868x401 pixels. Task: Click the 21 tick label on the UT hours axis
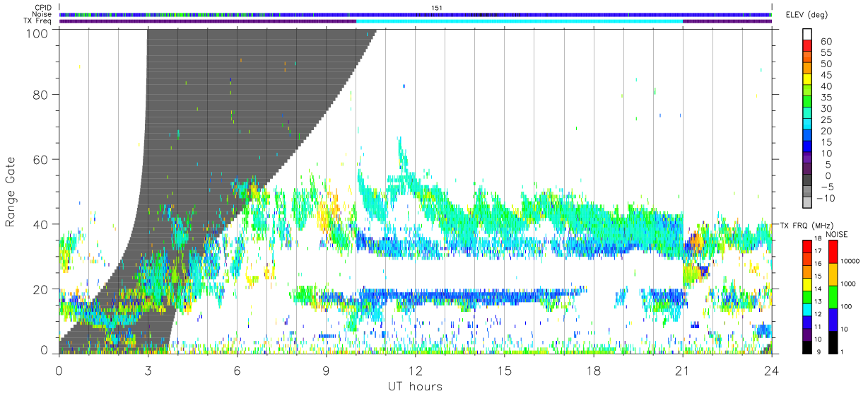pyautogui.click(x=682, y=371)
